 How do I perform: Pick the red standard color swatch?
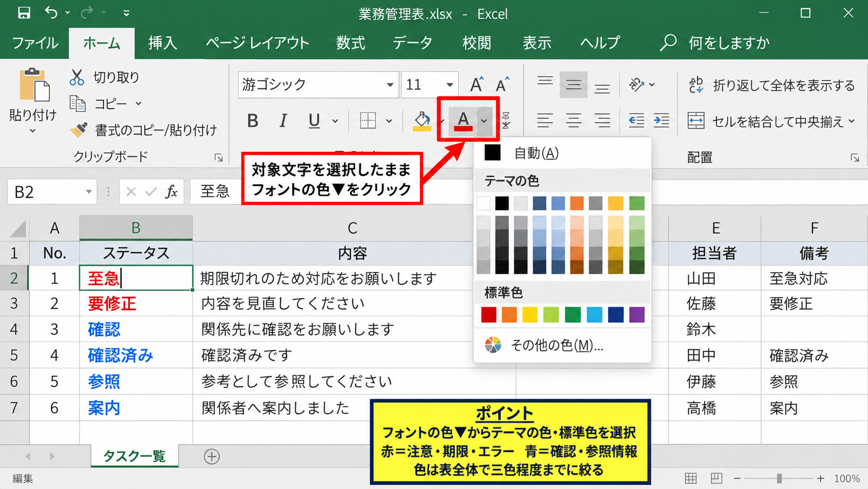[489, 314]
